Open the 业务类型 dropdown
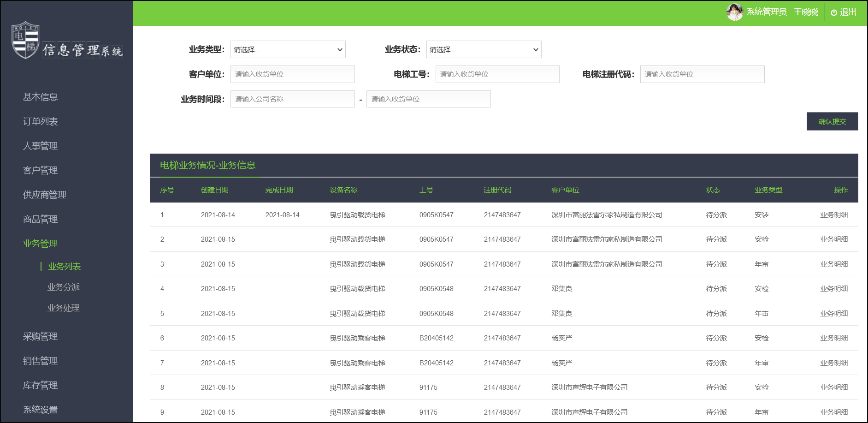The width and height of the screenshot is (868, 423). 288,49
